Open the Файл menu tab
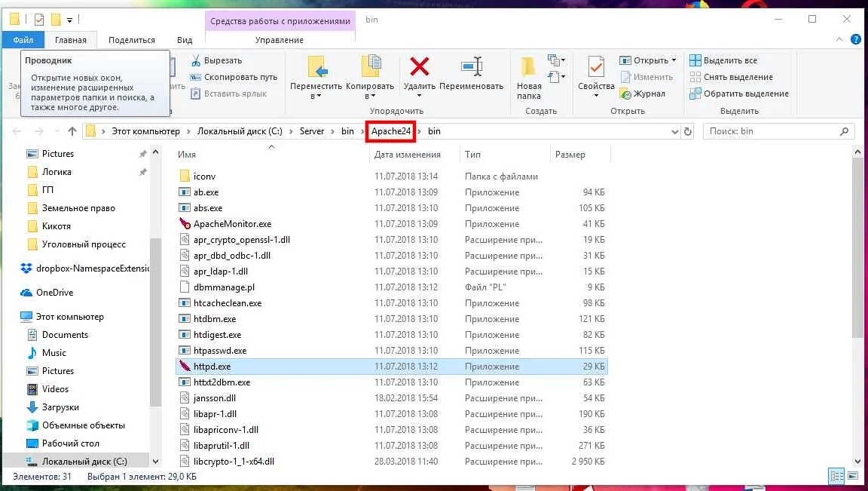 [23, 40]
